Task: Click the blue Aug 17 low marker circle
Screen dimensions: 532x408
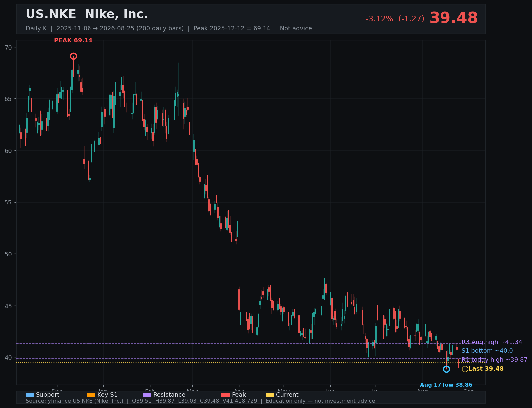Action: [x=446, y=369]
